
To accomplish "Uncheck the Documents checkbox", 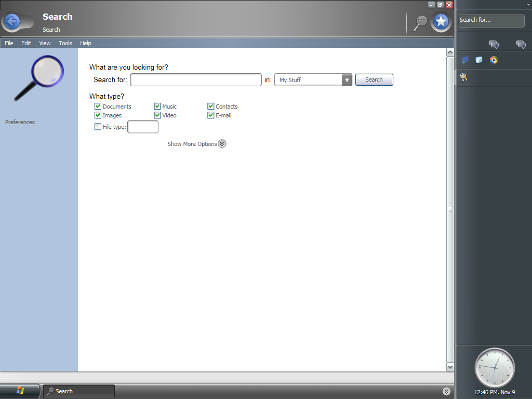I will click(98, 107).
